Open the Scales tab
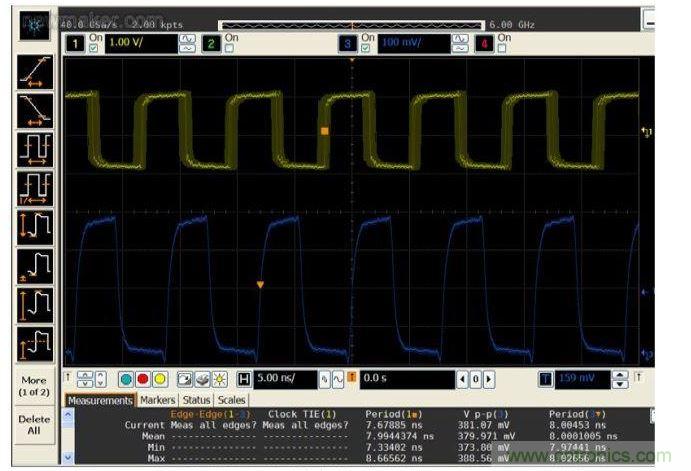This screenshot has height=471, width=691. tap(231, 400)
